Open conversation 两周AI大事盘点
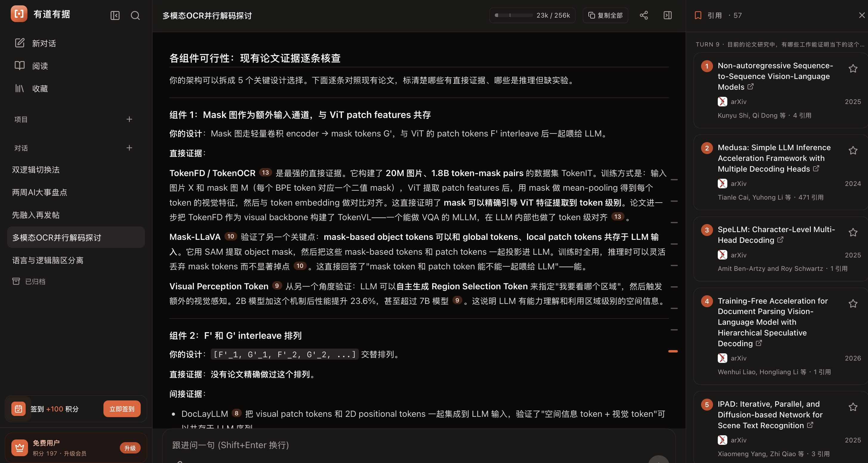Image resolution: width=868 pixels, height=463 pixels. point(39,192)
